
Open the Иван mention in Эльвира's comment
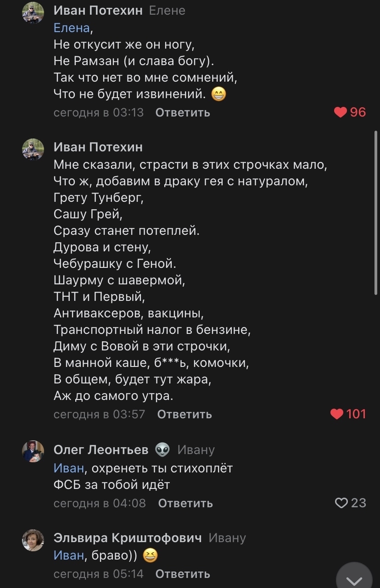coord(69,555)
